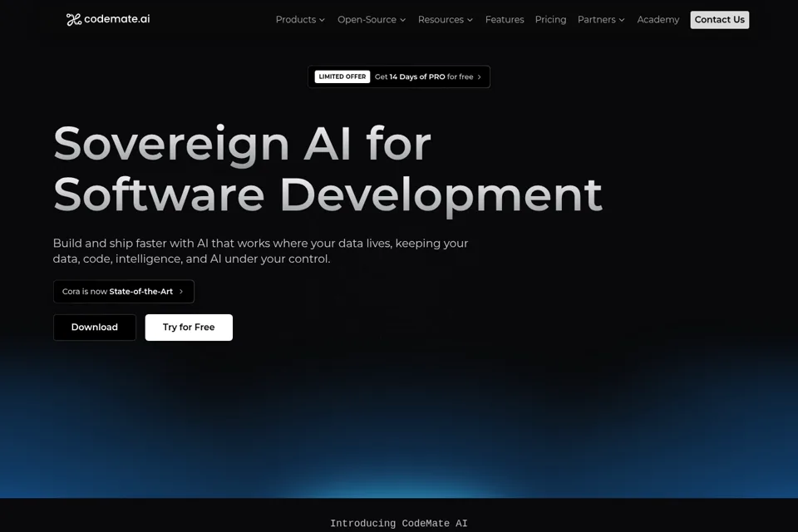This screenshot has height=532, width=798.
Task: Open the Partners menu
Action: [x=597, y=19]
